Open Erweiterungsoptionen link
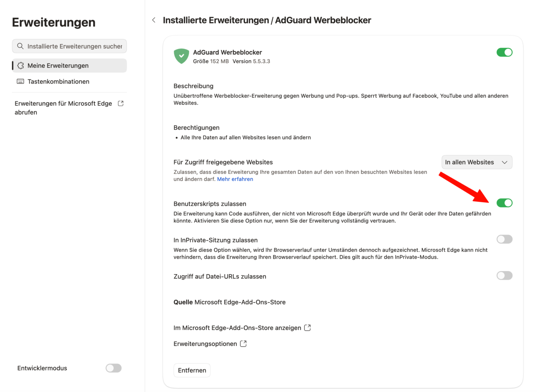This screenshot has width=537, height=392. point(210,344)
